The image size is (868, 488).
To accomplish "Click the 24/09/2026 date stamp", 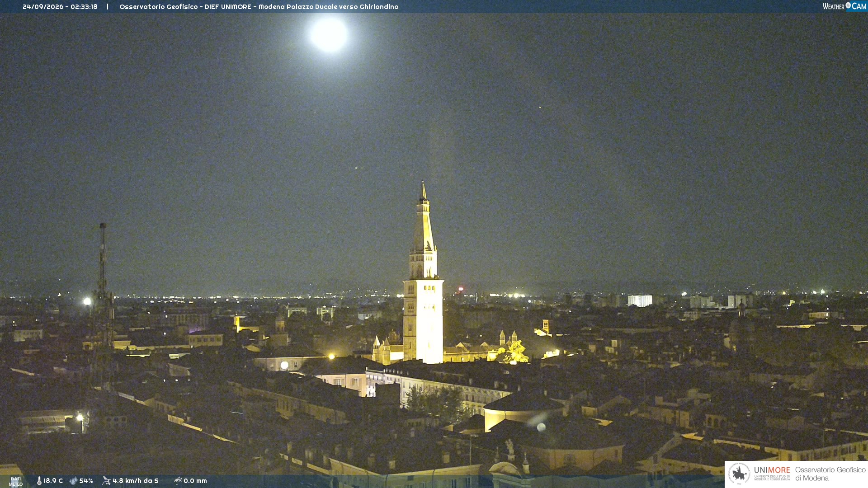I will [43, 7].
